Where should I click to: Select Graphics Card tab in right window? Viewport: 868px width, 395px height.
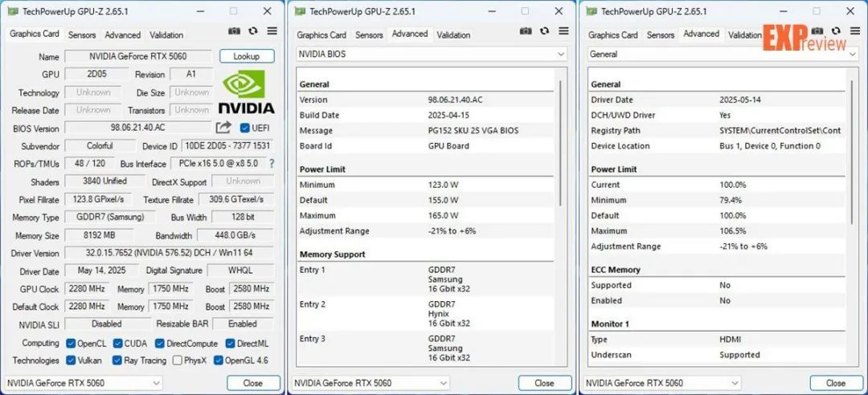[x=612, y=35]
